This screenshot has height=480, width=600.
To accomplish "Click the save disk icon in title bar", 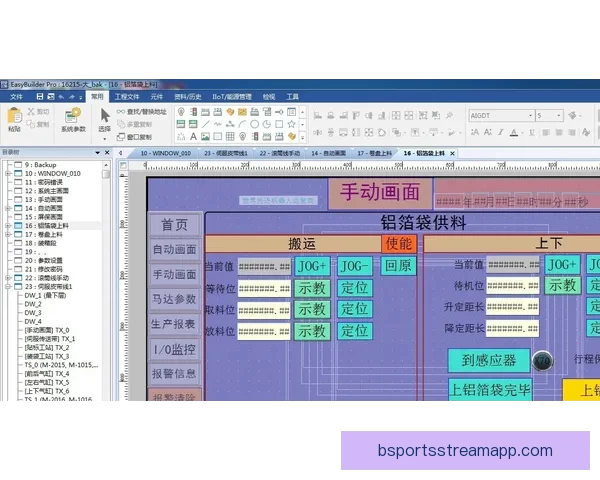I will pyautogui.click(x=40, y=96).
